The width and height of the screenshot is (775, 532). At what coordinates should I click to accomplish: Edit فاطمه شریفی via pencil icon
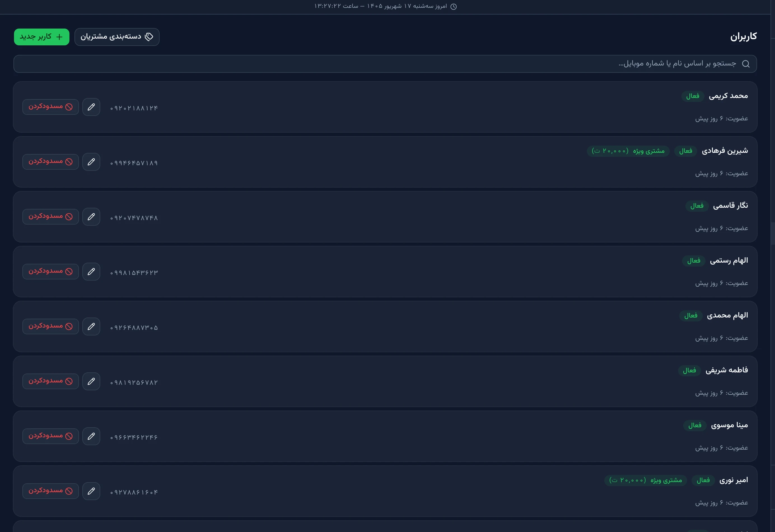(x=91, y=381)
